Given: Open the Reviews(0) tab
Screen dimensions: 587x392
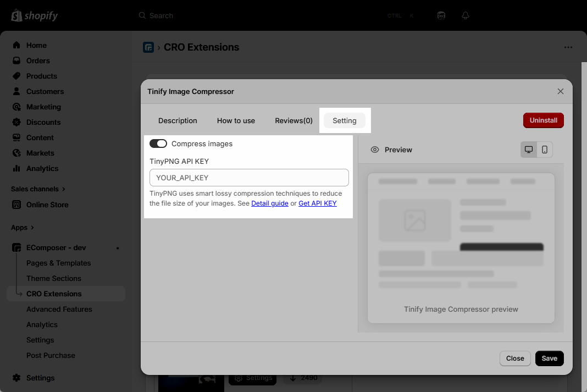Looking at the screenshot, I should coord(293,120).
